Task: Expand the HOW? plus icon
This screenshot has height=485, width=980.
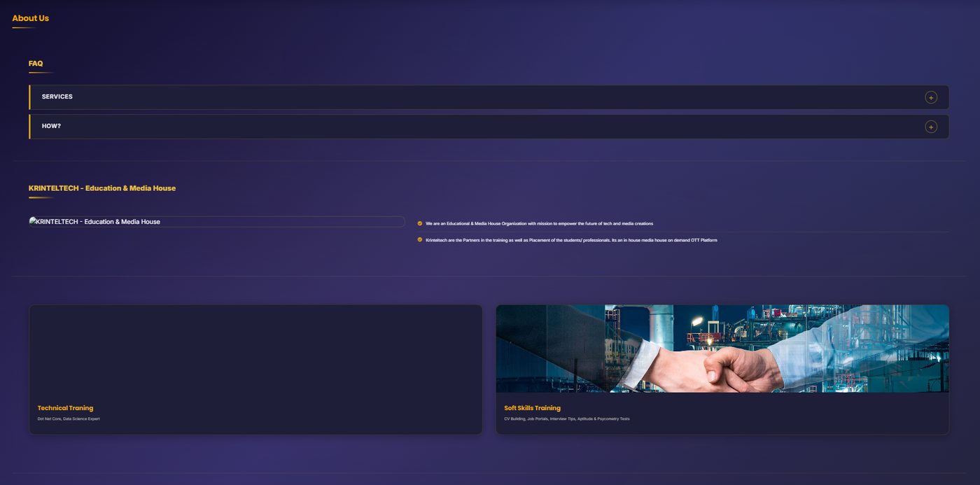Action: [930, 127]
